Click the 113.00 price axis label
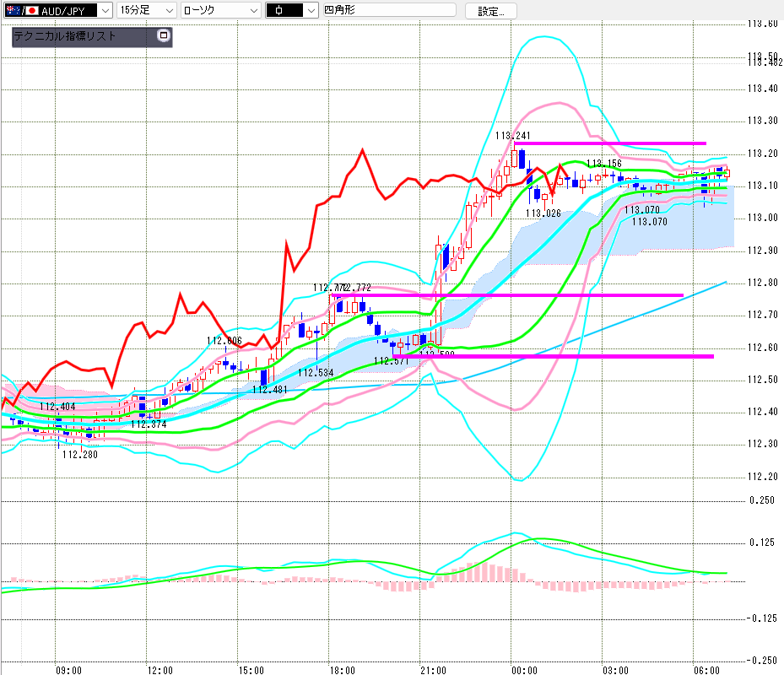 pyautogui.click(x=763, y=218)
